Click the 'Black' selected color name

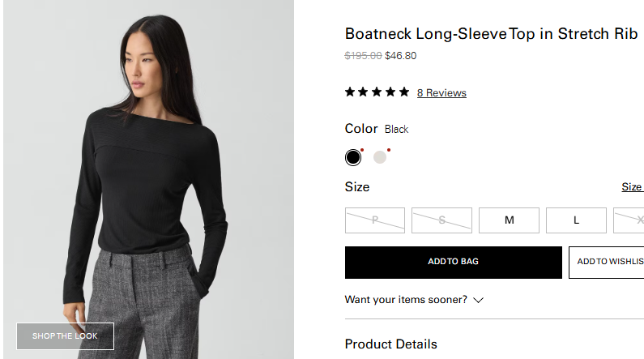coord(397,130)
